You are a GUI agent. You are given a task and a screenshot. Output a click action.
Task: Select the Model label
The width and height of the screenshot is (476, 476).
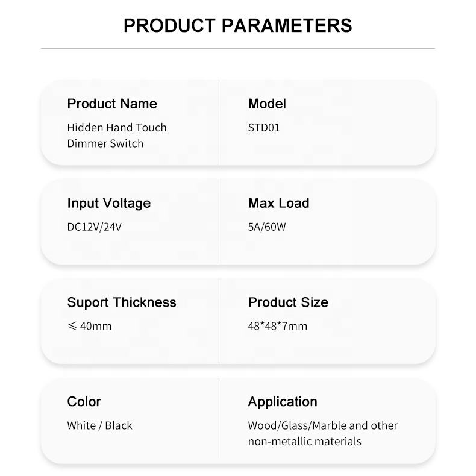click(x=267, y=104)
